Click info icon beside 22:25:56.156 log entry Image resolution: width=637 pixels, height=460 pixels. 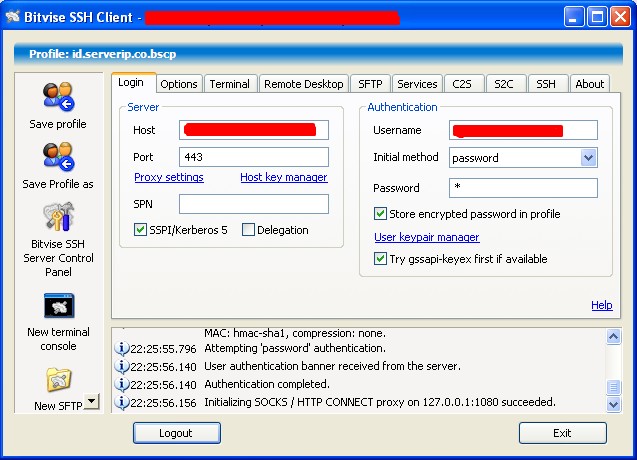[121, 402]
